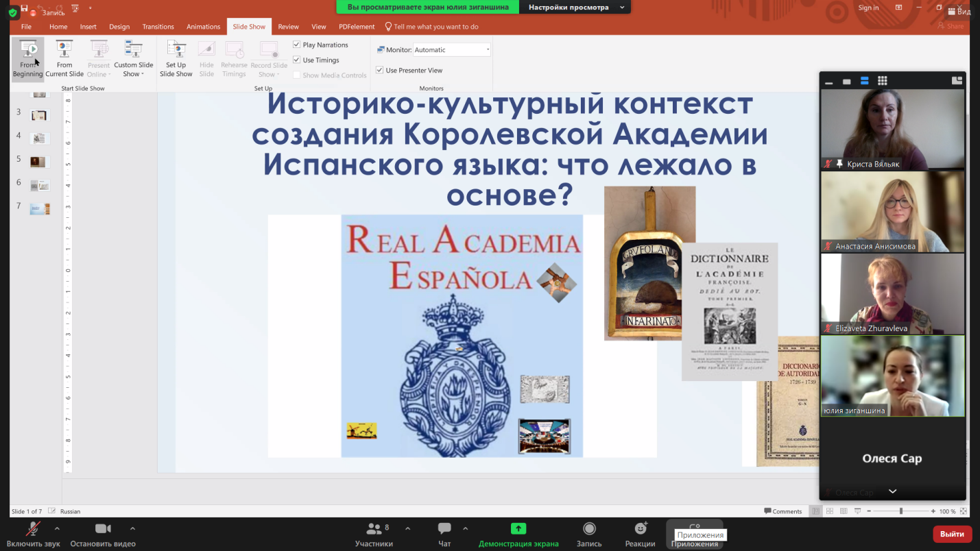Open the Present Online dropdown
Image resolution: width=980 pixels, height=551 pixels.
tap(99, 59)
